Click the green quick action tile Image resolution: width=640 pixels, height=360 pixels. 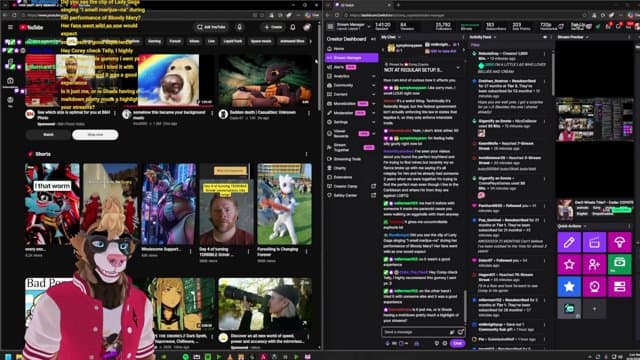coord(620,264)
